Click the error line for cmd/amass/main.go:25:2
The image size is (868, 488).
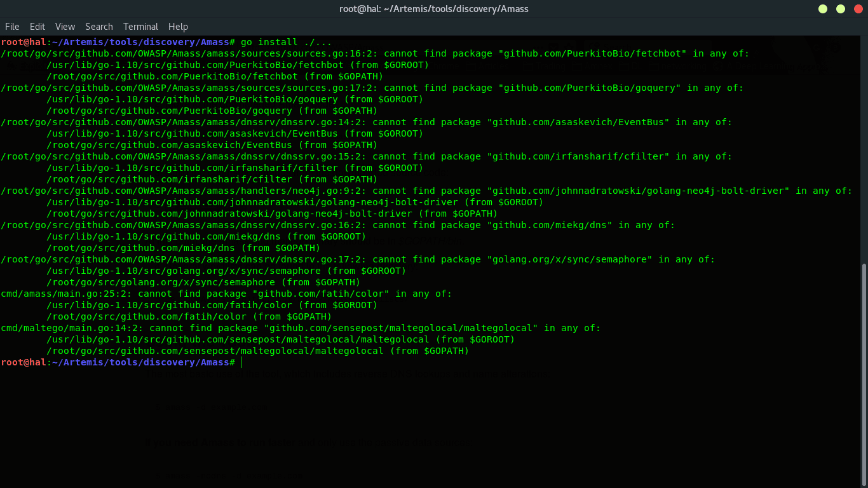coord(226,294)
